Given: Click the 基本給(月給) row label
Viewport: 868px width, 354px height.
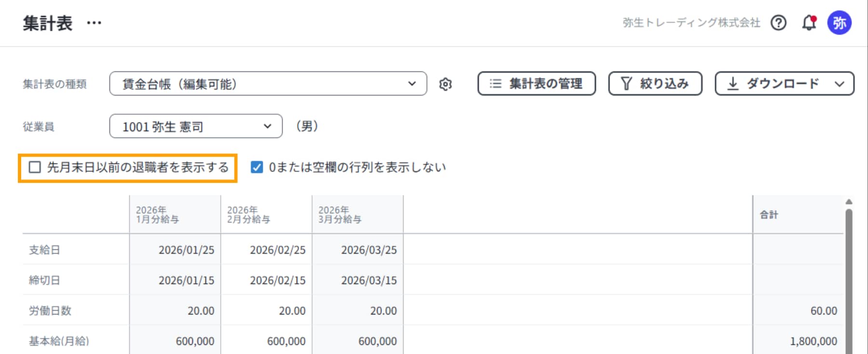Looking at the screenshot, I should [x=59, y=341].
